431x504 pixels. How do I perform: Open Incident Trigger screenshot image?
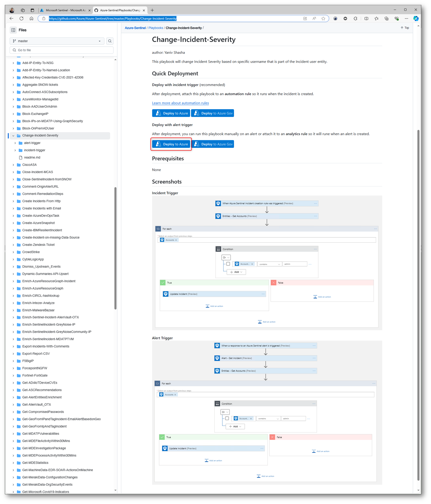tap(267, 263)
